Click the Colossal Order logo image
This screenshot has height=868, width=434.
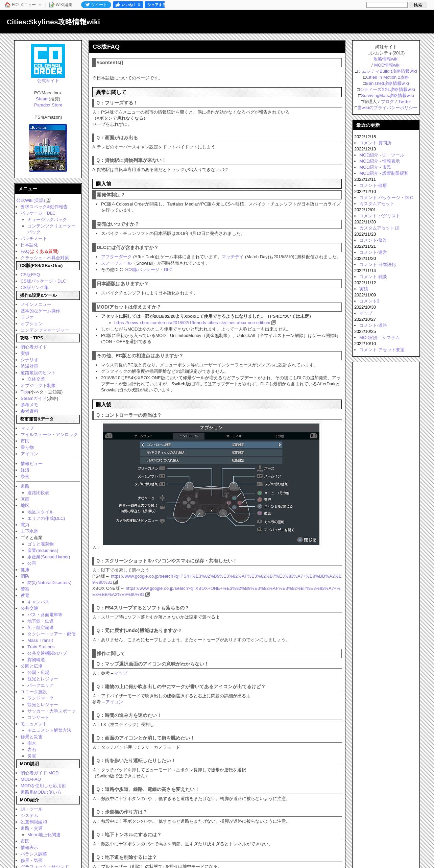pos(48,61)
